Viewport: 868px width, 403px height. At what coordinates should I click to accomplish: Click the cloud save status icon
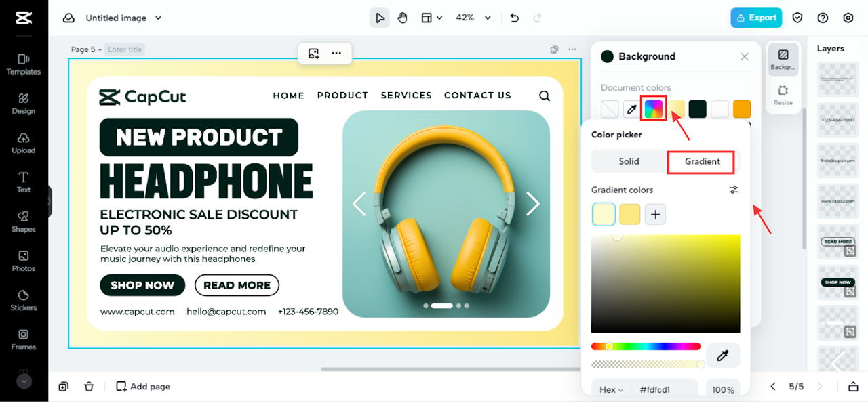click(68, 18)
